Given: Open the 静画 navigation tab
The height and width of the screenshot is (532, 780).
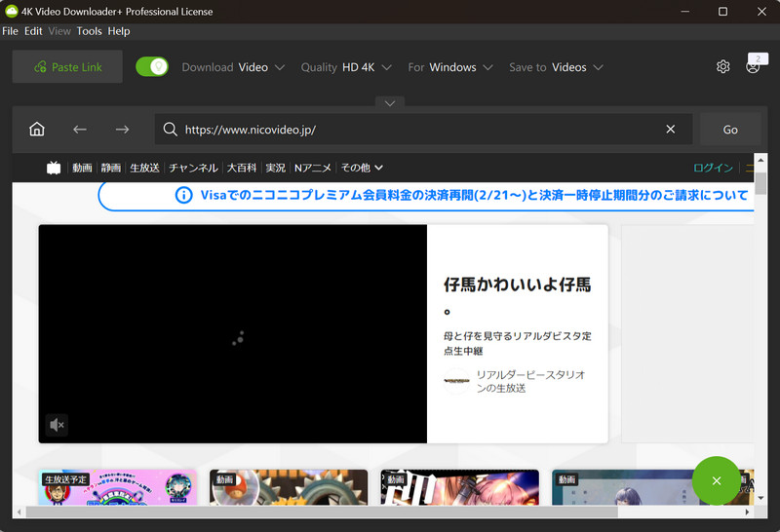Looking at the screenshot, I should click(111, 168).
